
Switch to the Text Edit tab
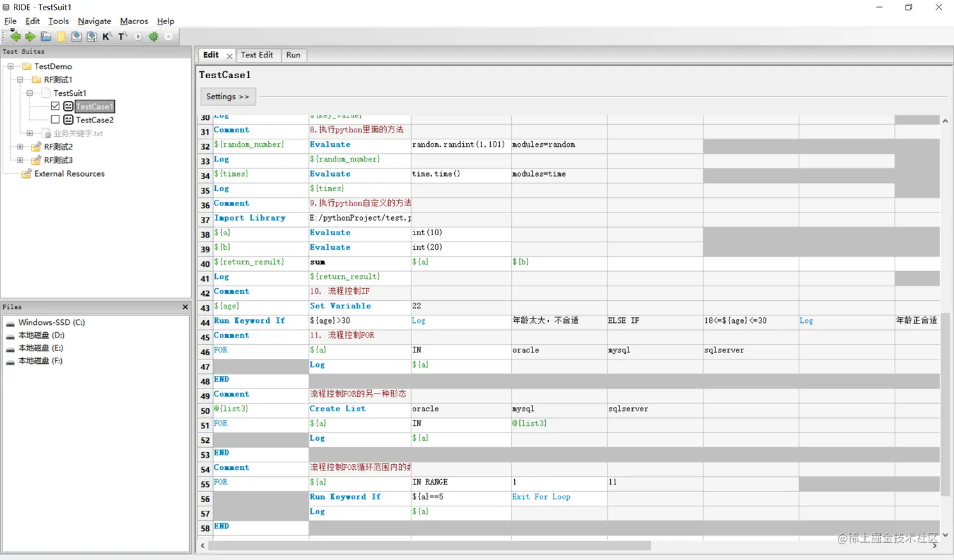point(257,55)
